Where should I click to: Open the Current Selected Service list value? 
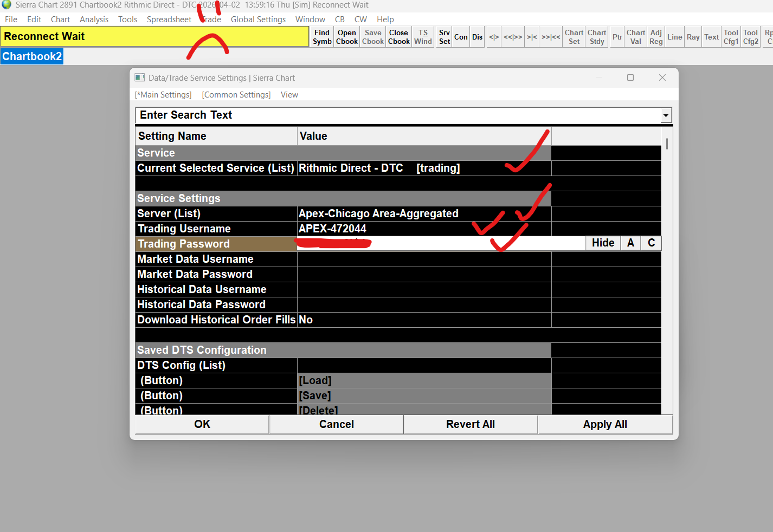coord(424,168)
